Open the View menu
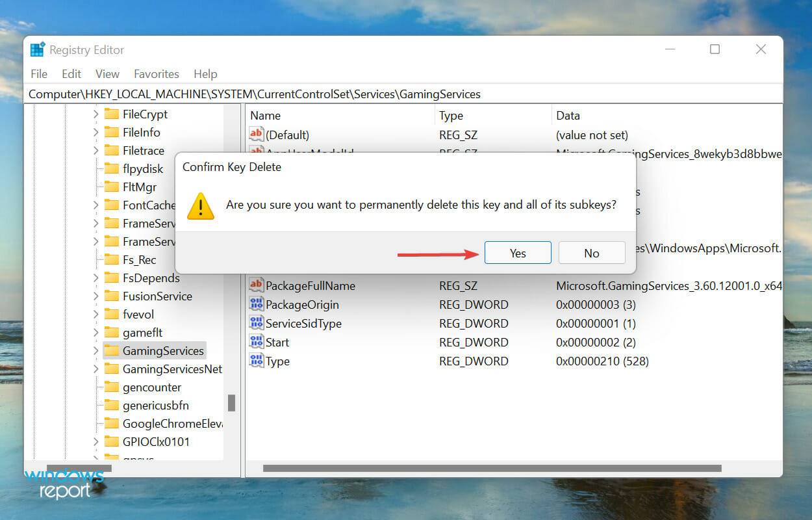812x520 pixels. [107, 73]
